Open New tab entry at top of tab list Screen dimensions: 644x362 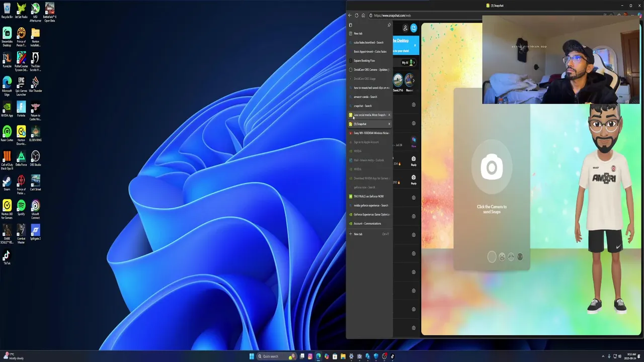click(370, 33)
